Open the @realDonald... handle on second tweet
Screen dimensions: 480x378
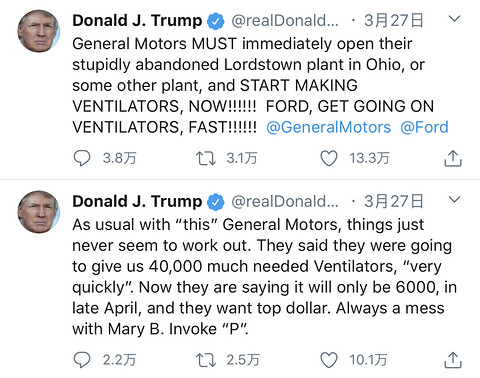tap(285, 202)
